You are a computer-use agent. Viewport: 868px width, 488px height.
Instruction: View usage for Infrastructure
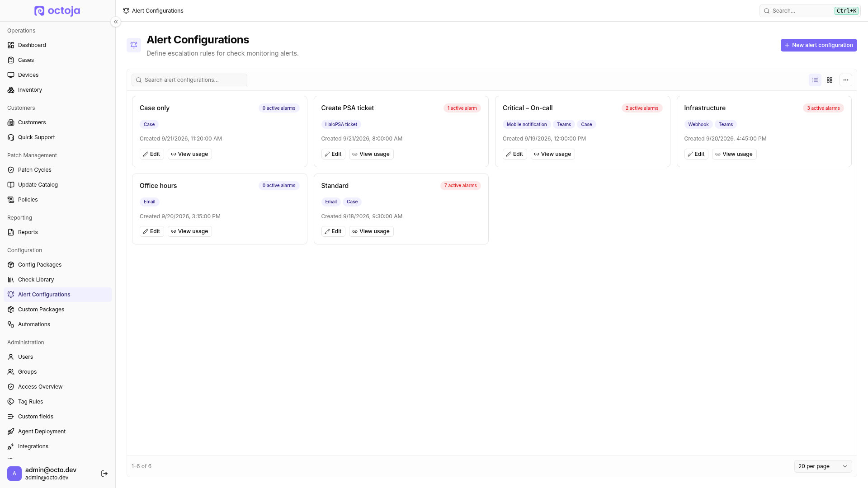[734, 154]
